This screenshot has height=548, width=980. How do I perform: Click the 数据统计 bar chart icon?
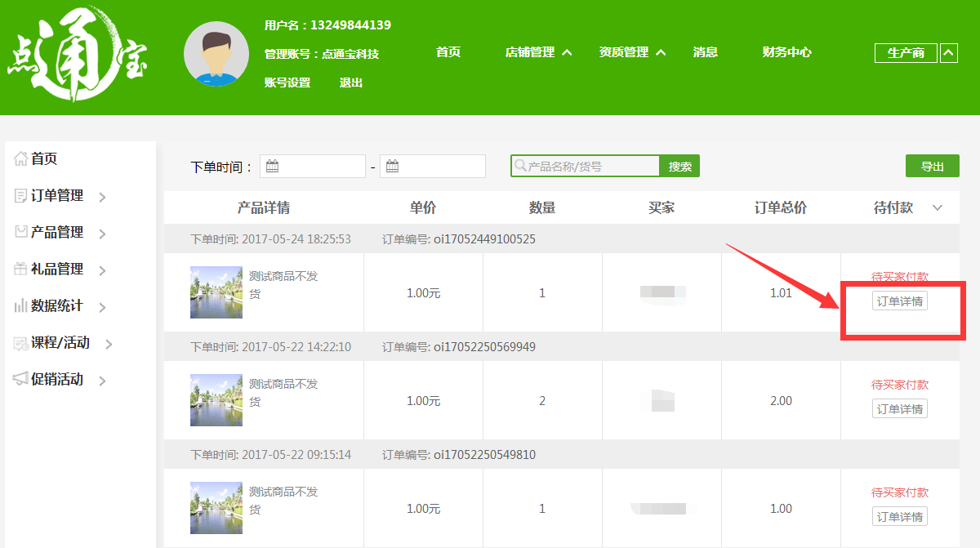click(20, 306)
